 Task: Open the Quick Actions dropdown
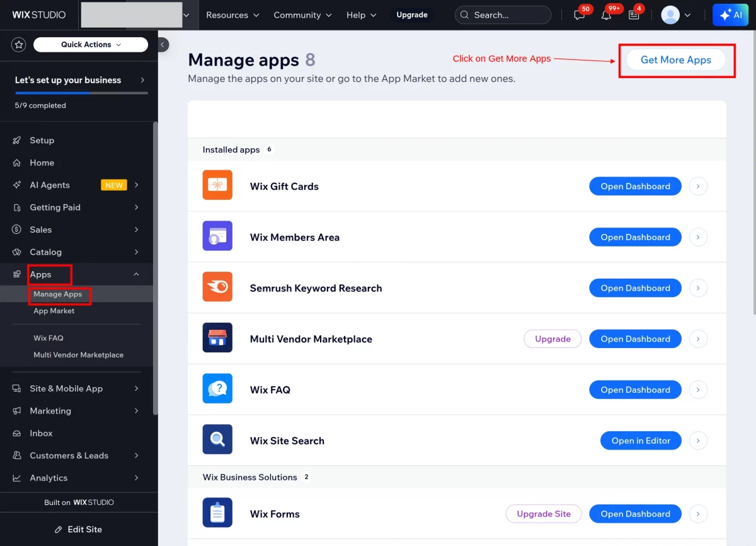tap(91, 45)
